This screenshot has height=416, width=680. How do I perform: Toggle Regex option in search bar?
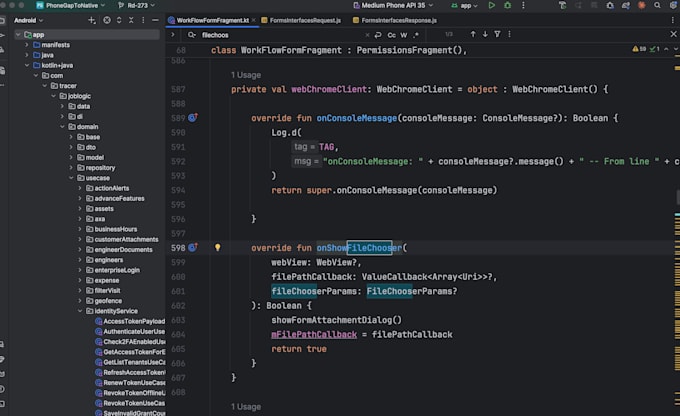point(416,35)
